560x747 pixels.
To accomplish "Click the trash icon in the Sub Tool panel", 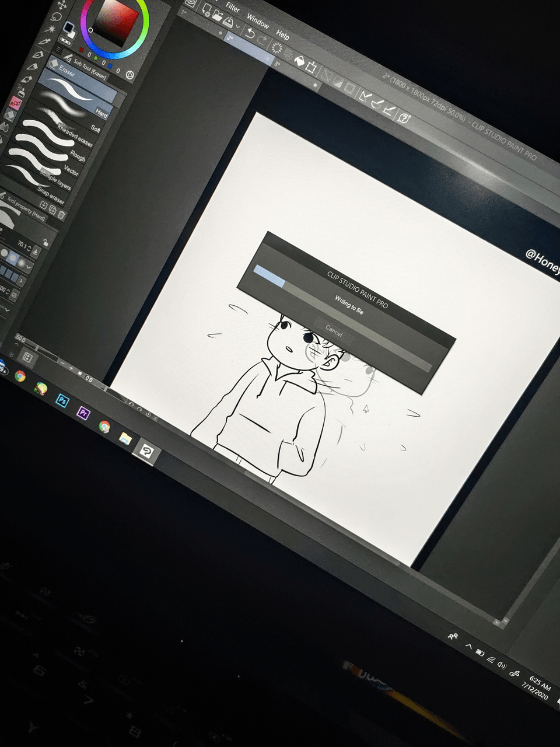I will pyautogui.click(x=61, y=215).
